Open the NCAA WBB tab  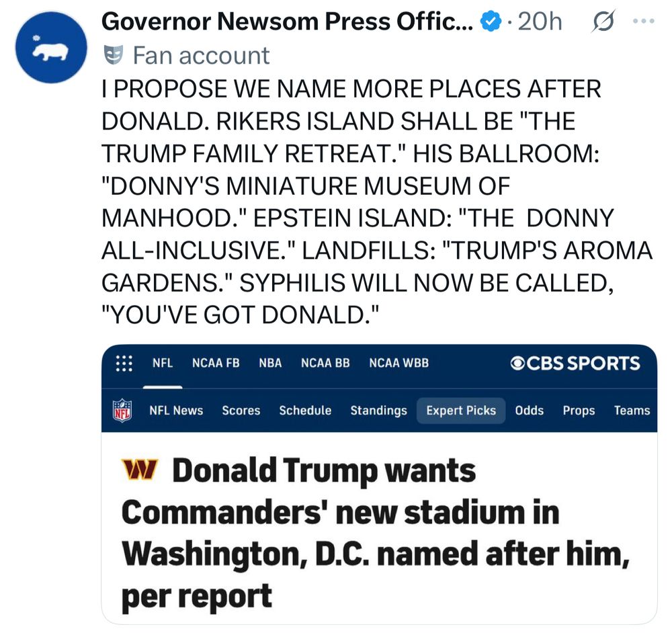398,363
